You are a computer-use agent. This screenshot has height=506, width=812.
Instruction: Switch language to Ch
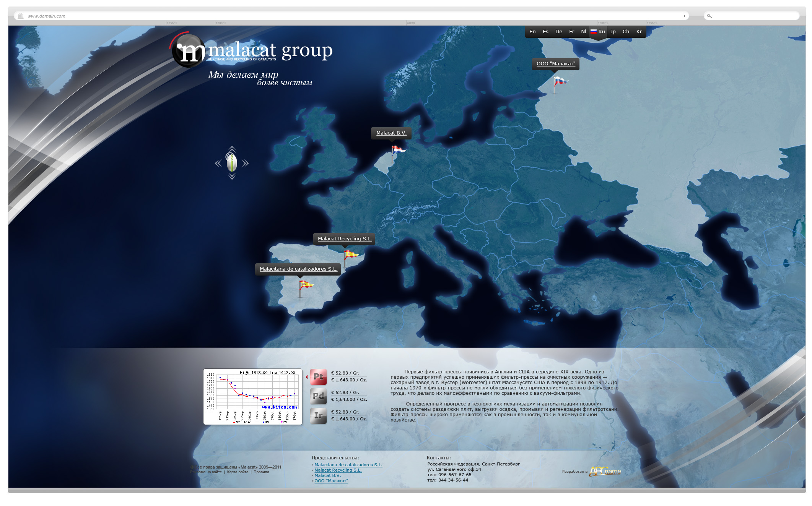tap(626, 32)
